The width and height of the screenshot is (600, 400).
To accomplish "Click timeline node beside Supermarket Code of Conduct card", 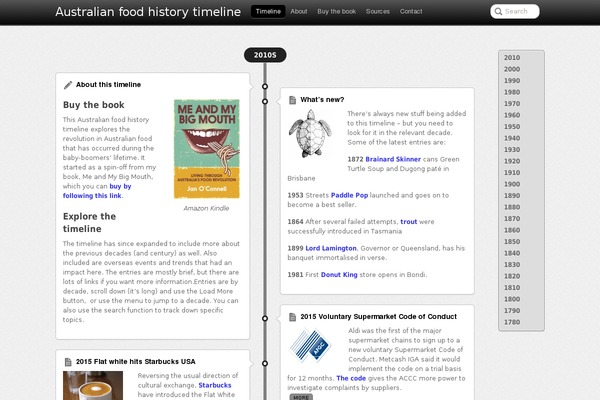I will pyautogui.click(x=265, y=318).
